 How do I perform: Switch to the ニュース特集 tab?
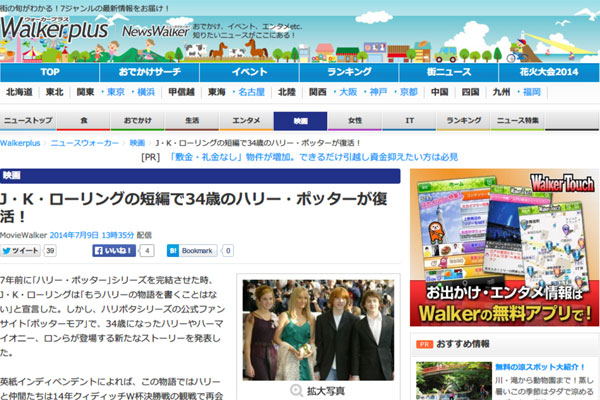(x=518, y=121)
